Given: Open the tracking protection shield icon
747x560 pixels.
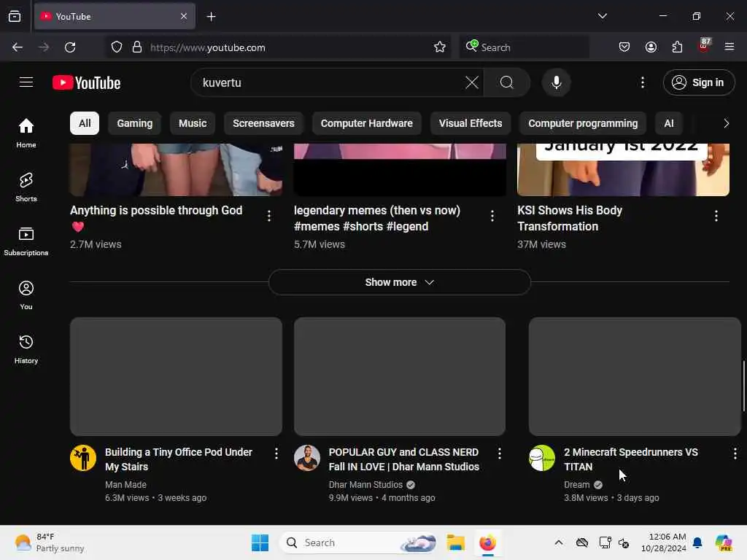Looking at the screenshot, I should [x=117, y=47].
